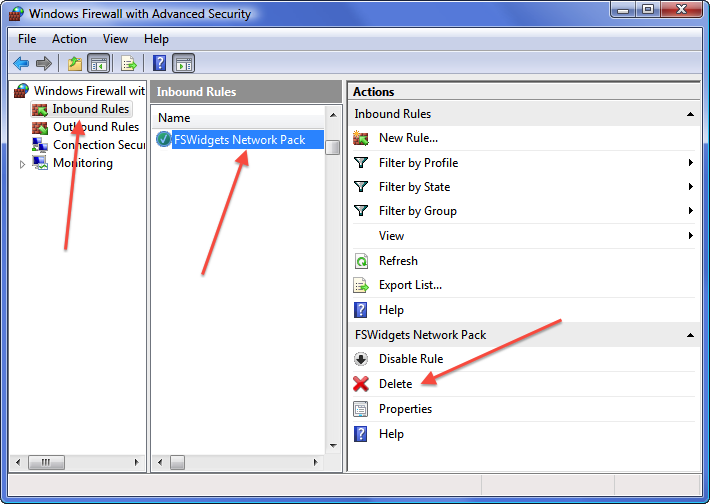This screenshot has height=504, width=710.
Task: Click tree pane horizontal scroll left arrow
Action: click(18, 462)
